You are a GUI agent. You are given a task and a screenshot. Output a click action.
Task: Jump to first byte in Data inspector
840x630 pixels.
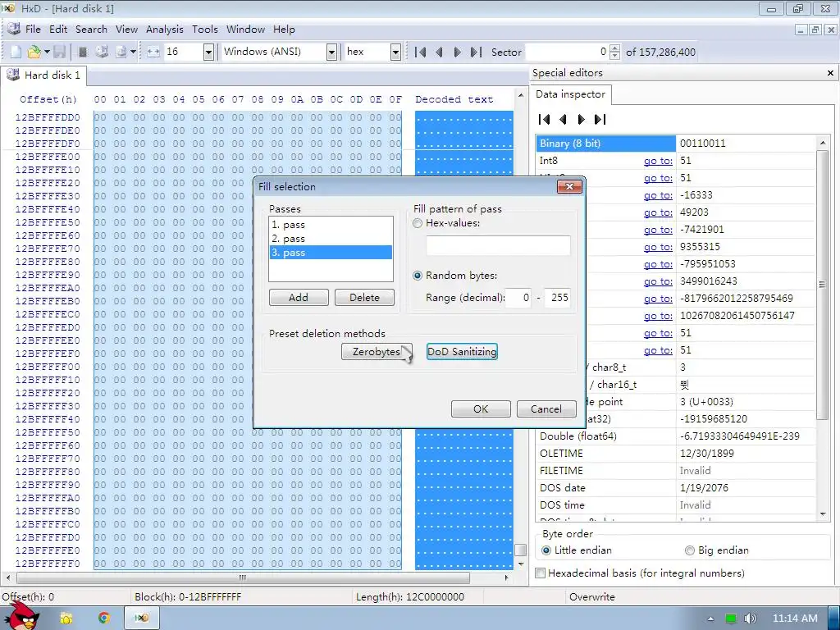point(545,120)
